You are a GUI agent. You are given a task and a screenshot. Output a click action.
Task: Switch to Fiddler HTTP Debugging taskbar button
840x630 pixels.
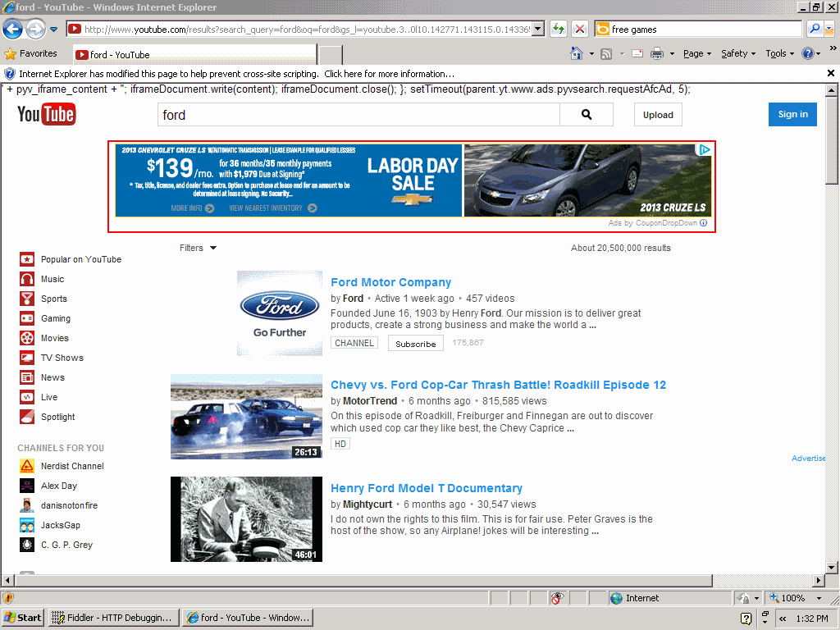tap(112, 618)
